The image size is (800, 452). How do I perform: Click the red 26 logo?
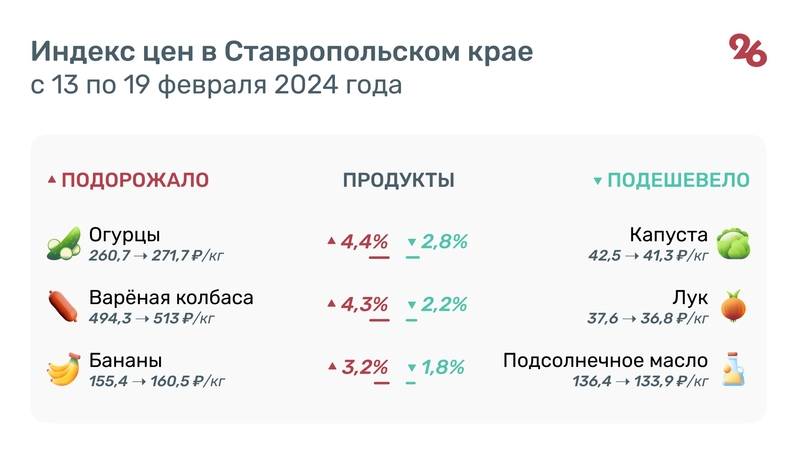pyautogui.click(x=747, y=51)
